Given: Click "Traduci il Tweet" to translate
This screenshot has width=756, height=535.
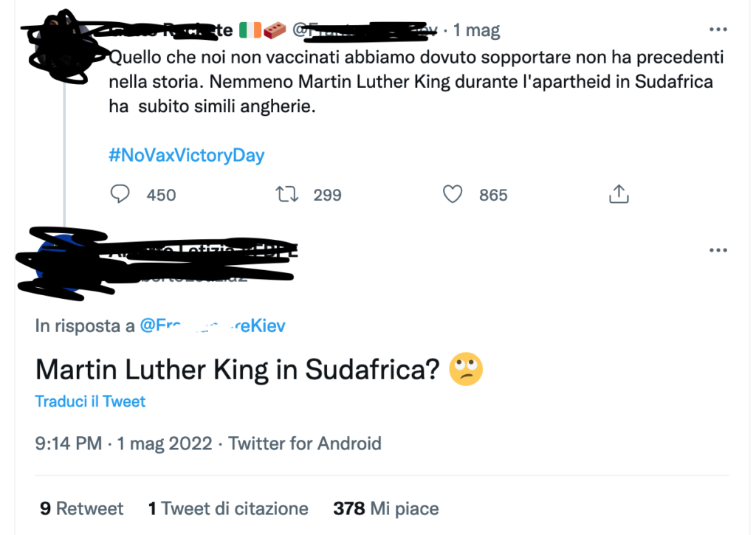Looking at the screenshot, I should pos(90,401).
